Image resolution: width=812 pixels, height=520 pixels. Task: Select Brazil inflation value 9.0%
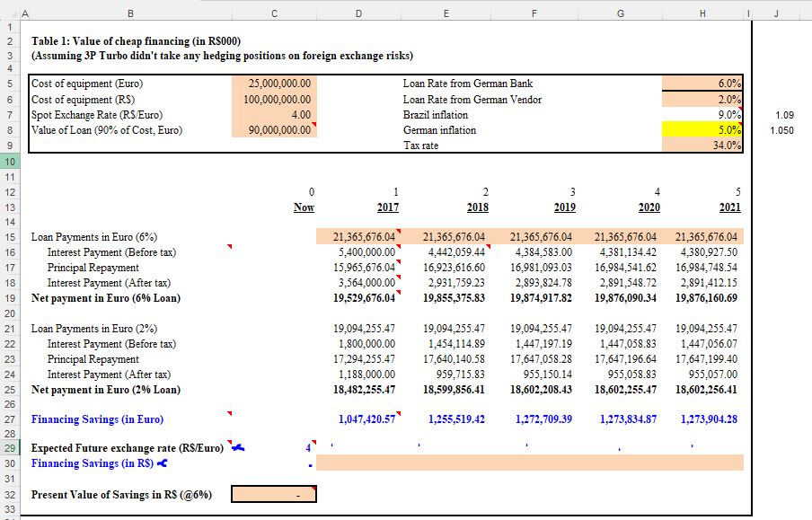pyautogui.click(x=702, y=114)
